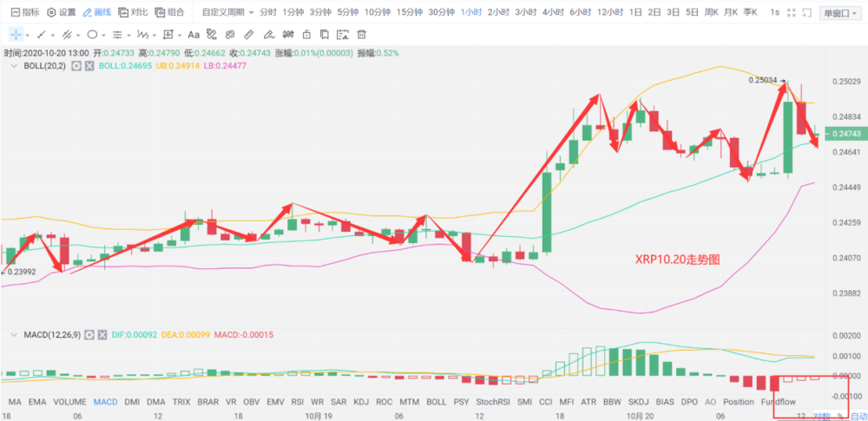Toggle the VOLUME indicator in bottom bar

coord(69,402)
